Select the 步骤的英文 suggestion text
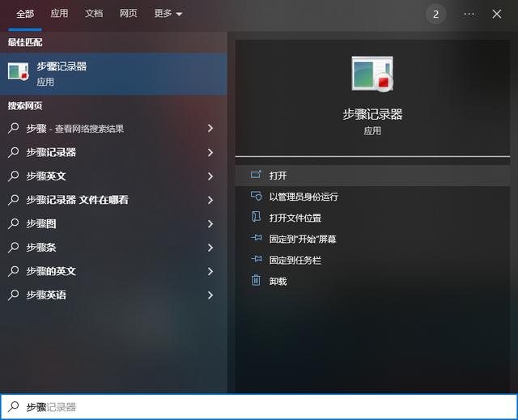The width and height of the screenshot is (518, 420). coord(51,271)
